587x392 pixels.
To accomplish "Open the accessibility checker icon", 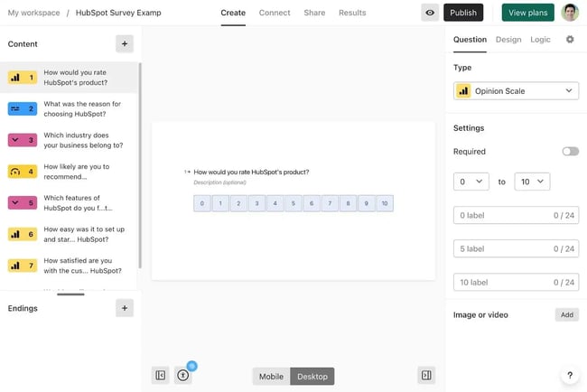I will pyautogui.click(x=183, y=375).
